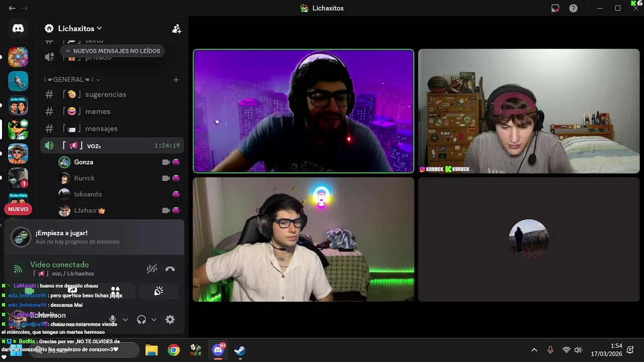Open the server icon with red 1 badge
The width and height of the screenshot is (644, 362).
tap(18, 177)
